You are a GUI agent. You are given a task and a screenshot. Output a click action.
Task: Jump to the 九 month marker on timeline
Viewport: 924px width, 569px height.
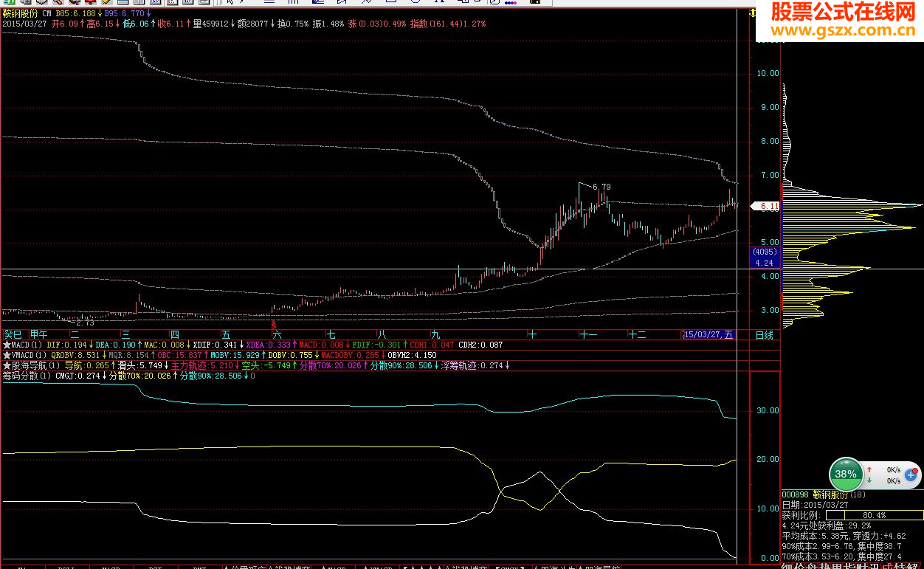[x=436, y=335]
